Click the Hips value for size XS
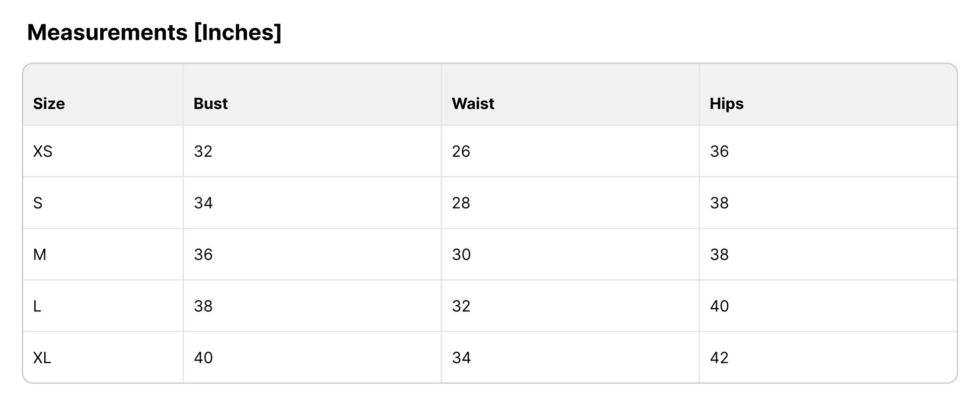980x407 pixels. (719, 152)
